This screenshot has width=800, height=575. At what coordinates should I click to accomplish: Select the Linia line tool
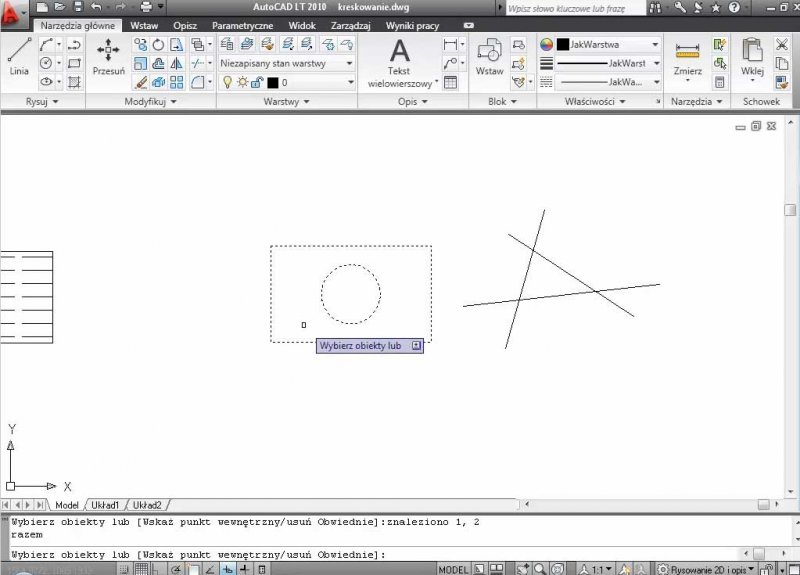[18, 58]
